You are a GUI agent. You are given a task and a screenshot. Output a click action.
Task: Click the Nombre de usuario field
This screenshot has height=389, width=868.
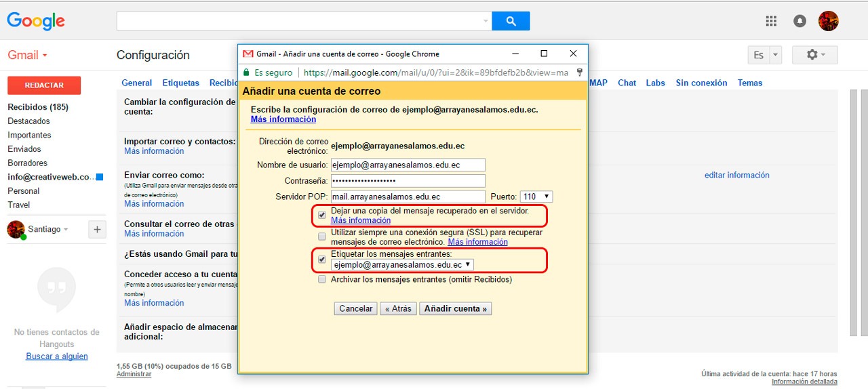tap(408, 165)
